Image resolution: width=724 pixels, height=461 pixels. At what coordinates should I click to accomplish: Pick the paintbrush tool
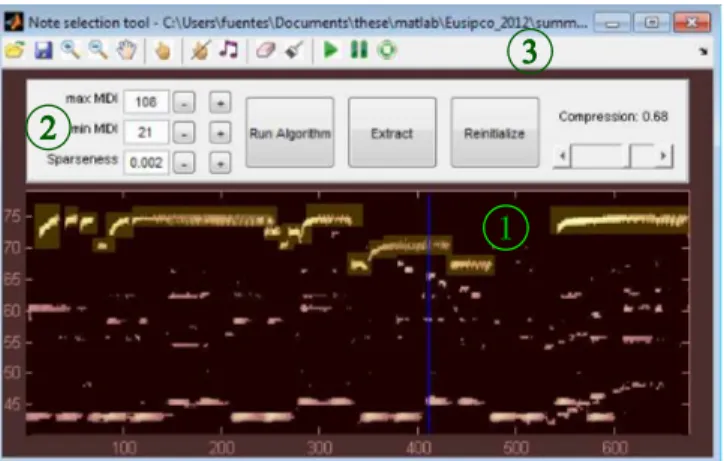[294, 50]
